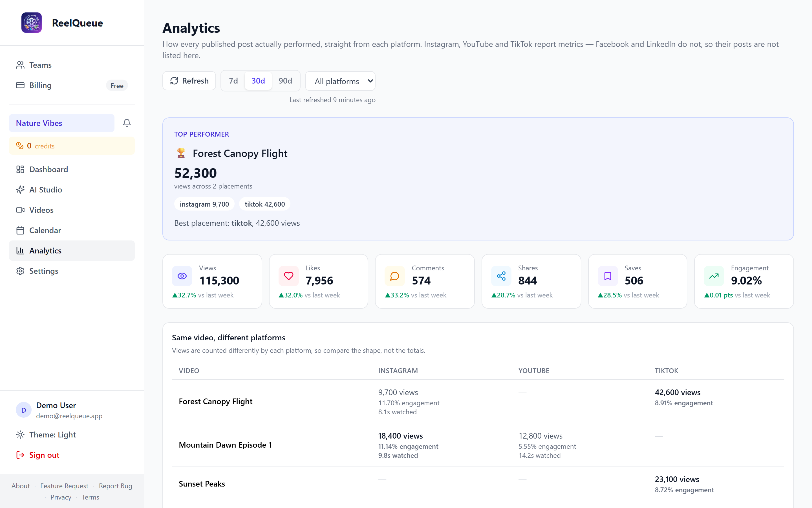This screenshot has height=508, width=812.
Task: Open the All platforms dropdown
Action: click(x=340, y=81)
